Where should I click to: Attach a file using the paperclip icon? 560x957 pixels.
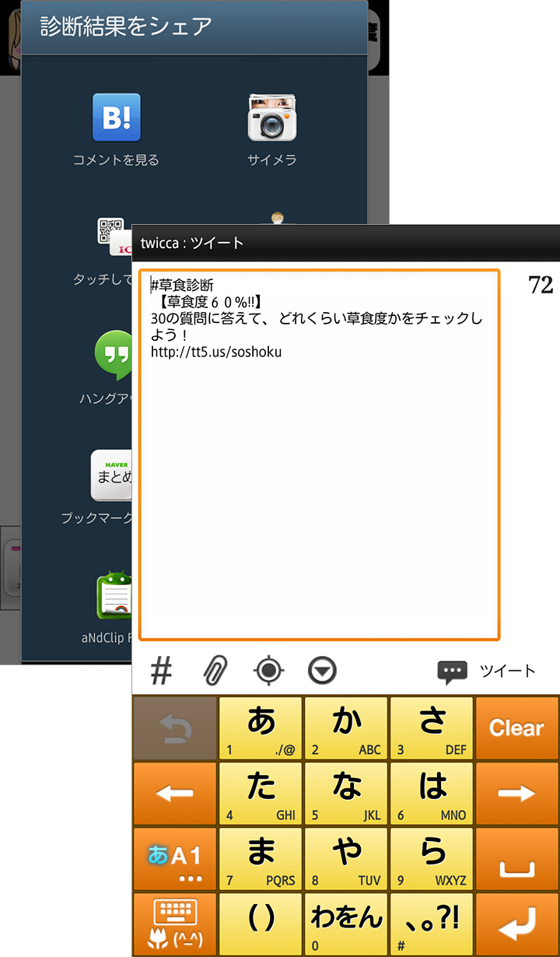215,671
